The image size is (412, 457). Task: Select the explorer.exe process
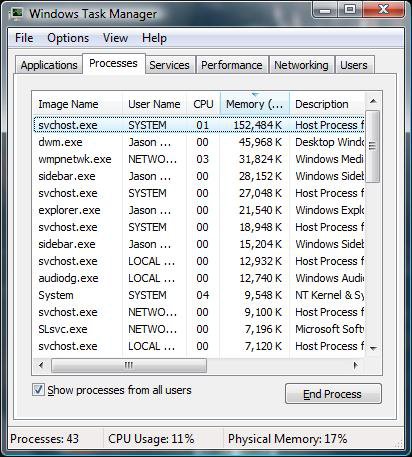[199, 210]
